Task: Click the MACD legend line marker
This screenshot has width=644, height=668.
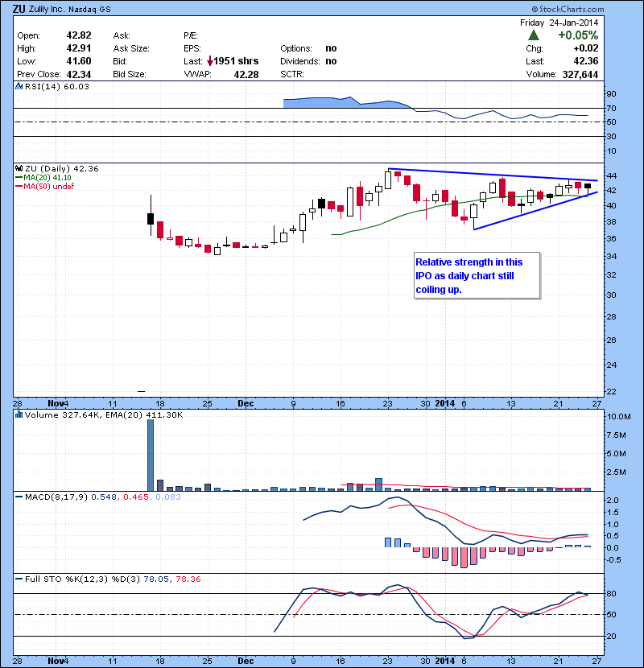Action: pos(19,497)
